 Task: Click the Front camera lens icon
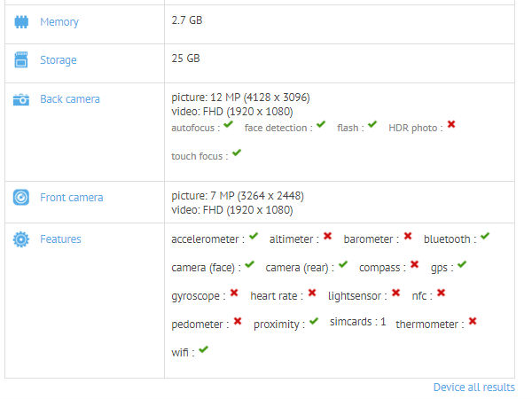coord(21,198)
